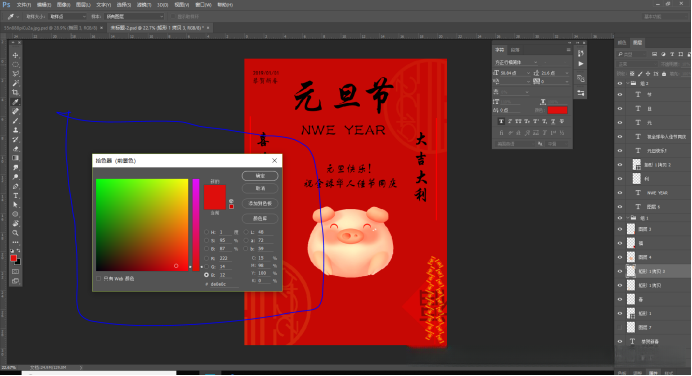
Task: Collapse the 组 2 layer group
Action: tap(627, 83)
